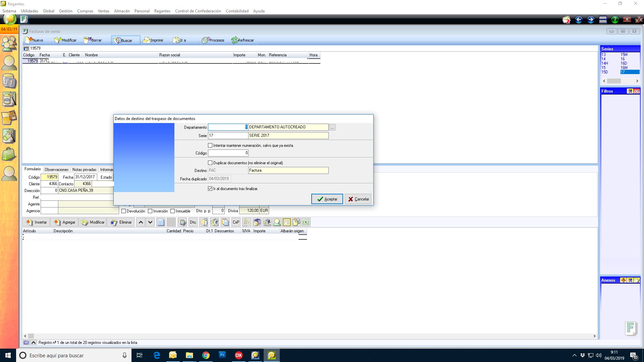Open the green shopping bag sidebar icon
Image resolution: width=644 pixels, height=362 pixels.
coord(9,155)
